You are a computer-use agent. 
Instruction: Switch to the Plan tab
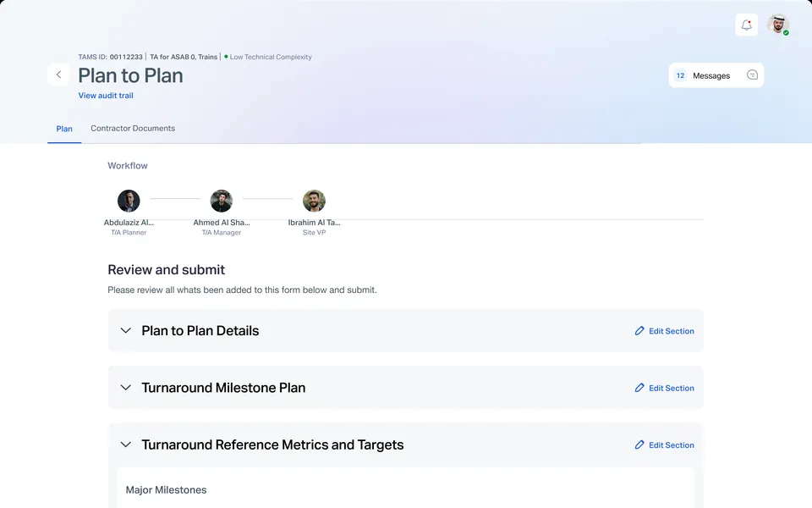[64, 129]
